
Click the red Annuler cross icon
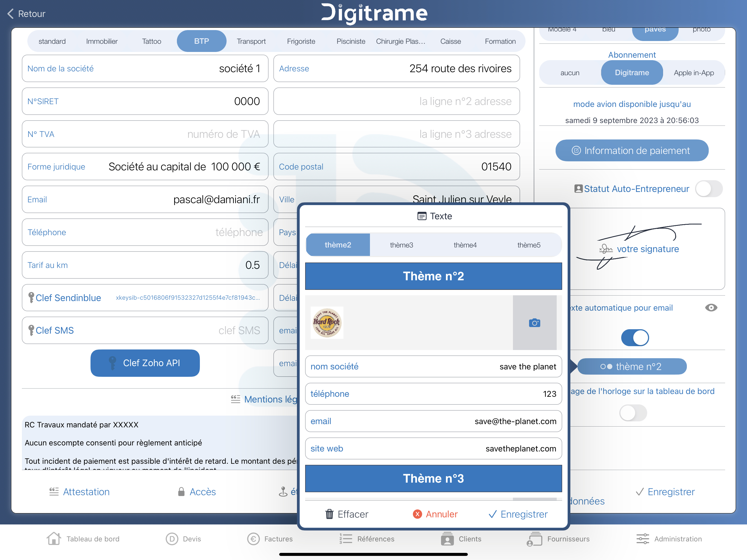[418, 514]
